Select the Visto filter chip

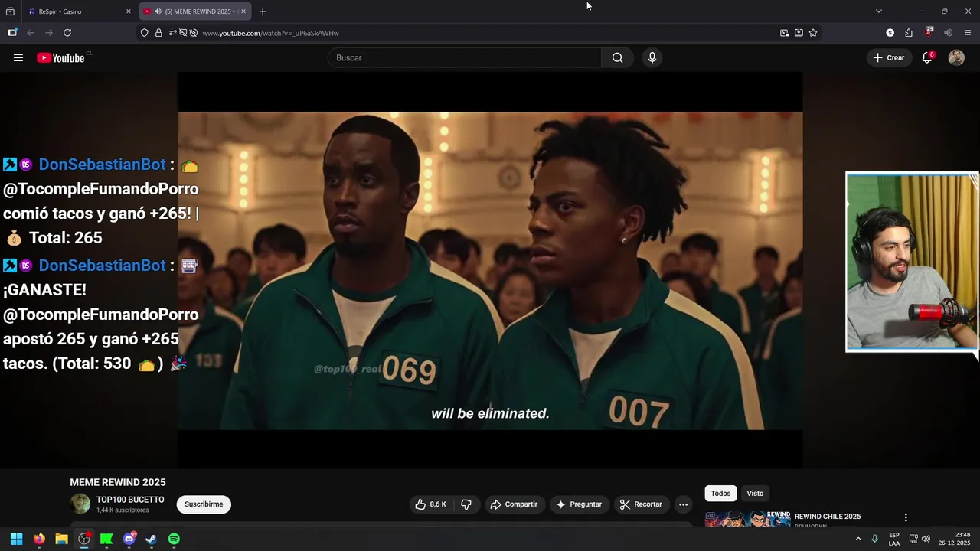coord(755,494)
